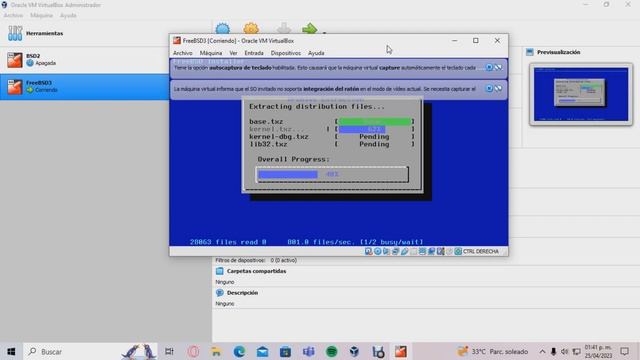
Task: Click the hard disk activity status icon
Action: 368,251
